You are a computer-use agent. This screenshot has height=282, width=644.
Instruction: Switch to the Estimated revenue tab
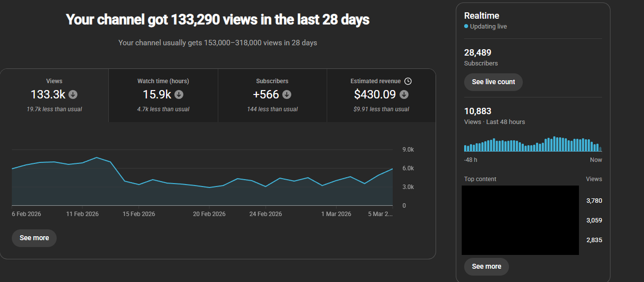381,95
